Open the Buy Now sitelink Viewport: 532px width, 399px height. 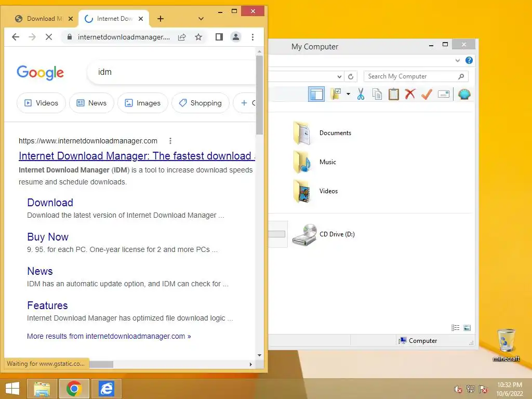tap(48, 237)
